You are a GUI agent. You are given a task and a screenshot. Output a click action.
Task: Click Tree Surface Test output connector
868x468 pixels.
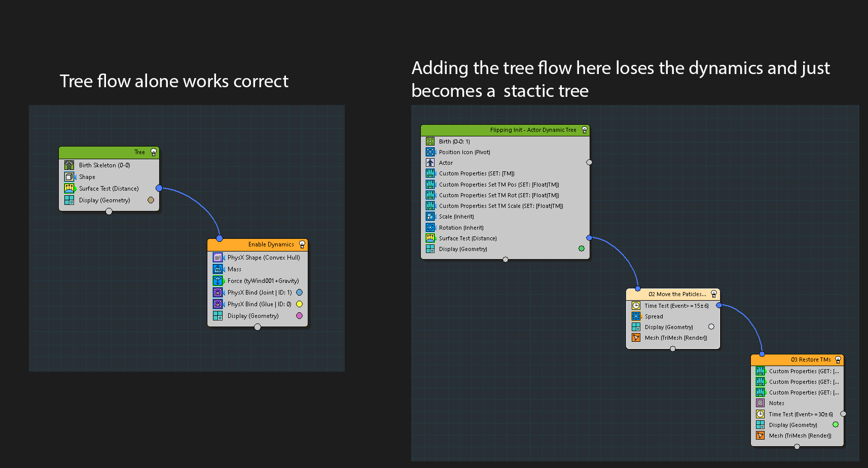[159, 188]
